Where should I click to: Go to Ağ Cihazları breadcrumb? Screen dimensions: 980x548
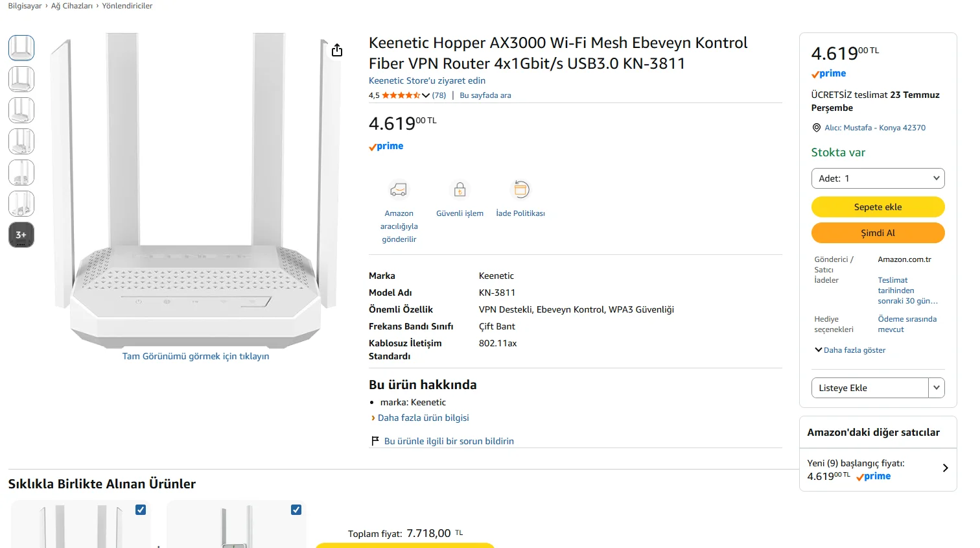(72, 6)
